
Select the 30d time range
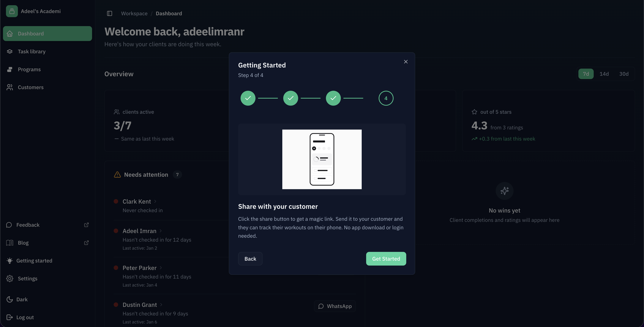point(624,74)
